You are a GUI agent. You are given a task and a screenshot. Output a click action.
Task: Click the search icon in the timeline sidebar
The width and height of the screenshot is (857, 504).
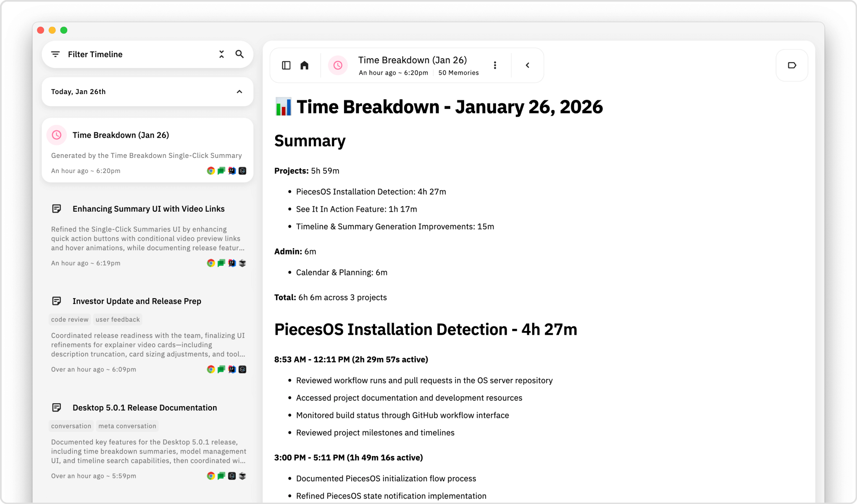click(239, 54)
